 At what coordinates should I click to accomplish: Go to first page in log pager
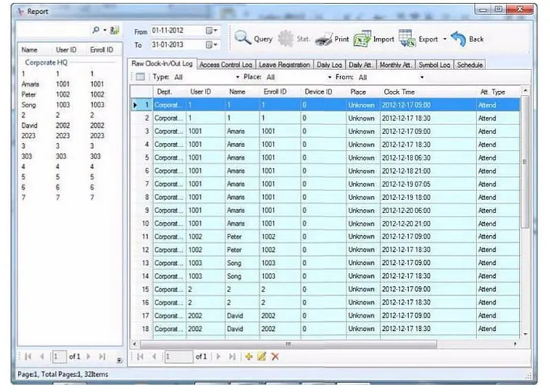tap(140, 356)
